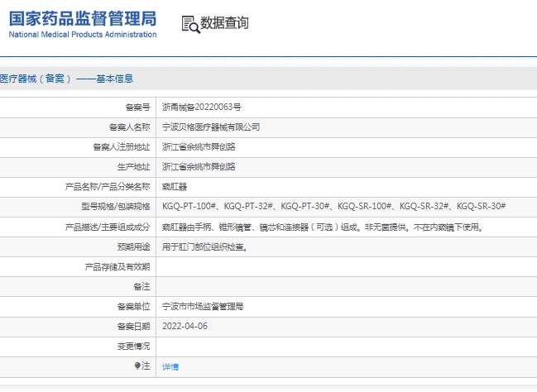537x392 pixels.
Task: Select the date 2022-04-06
Action: pyautogui.click(x=185, y=326)
